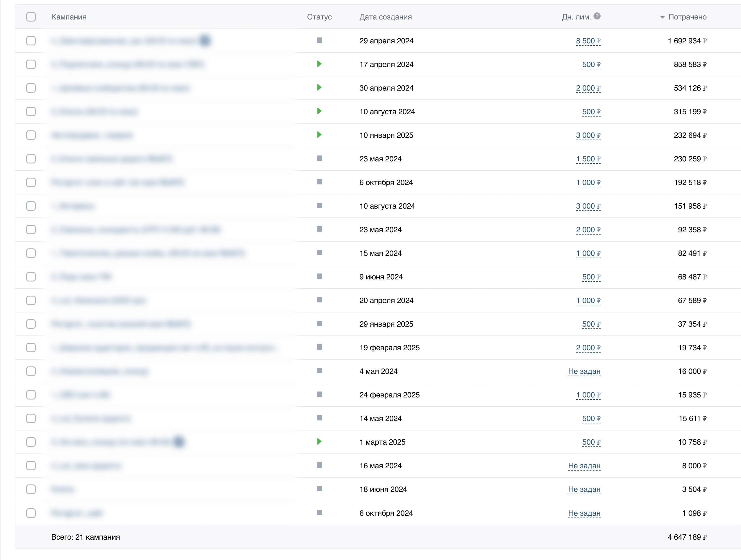Click stopped status icon for 19 февраля 2025 campaign
Image resolution: width=741 pixels, height=560 pixels.
point(319,347)
